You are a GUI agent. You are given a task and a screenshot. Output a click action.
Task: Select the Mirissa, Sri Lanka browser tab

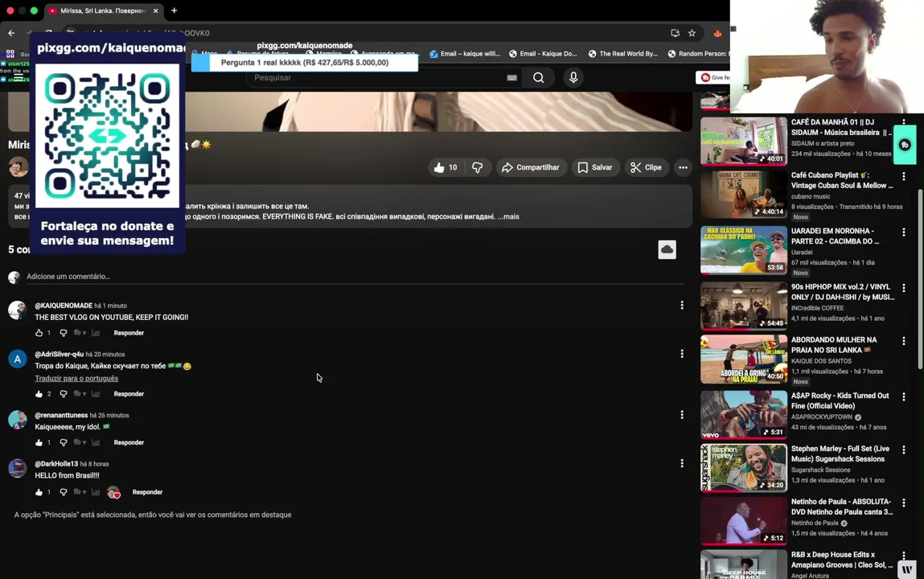click(x=103, y=10)
